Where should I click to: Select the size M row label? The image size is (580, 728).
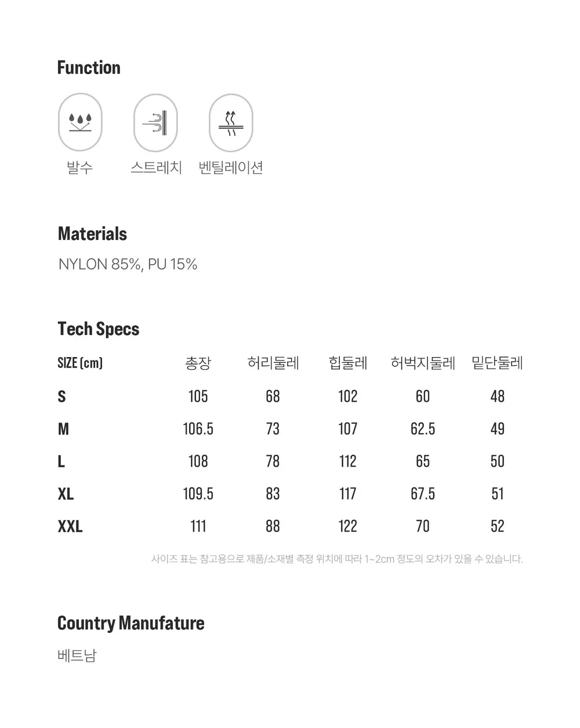pyautogui.click(x=63, y=429)
